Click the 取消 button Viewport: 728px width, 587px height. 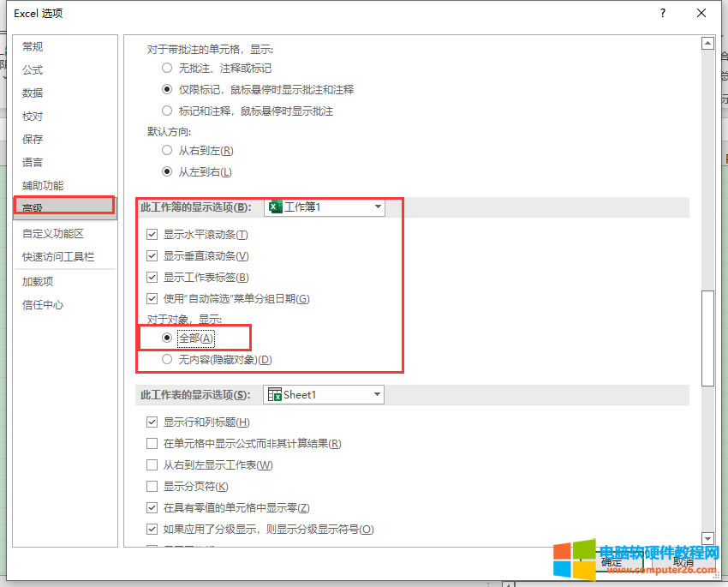click(683, 563)
